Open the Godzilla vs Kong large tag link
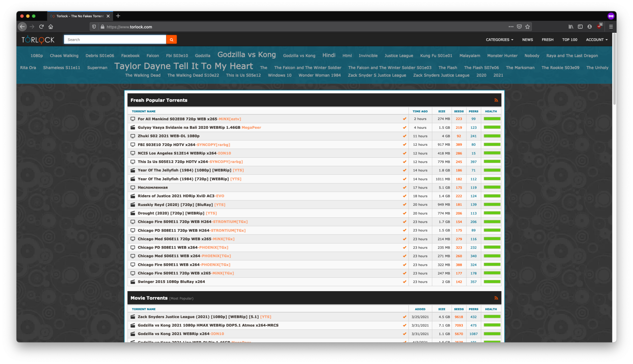Screen dimensions: 633x364 [246, 55]
